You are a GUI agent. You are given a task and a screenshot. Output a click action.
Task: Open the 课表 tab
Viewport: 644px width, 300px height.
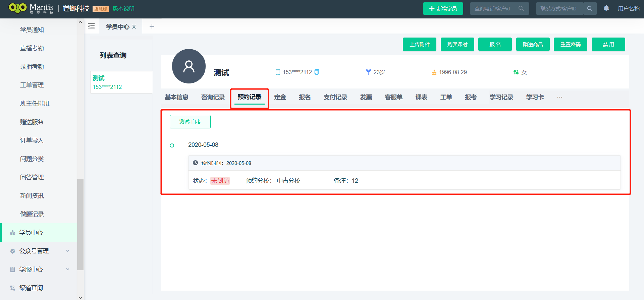pos(421,97)
